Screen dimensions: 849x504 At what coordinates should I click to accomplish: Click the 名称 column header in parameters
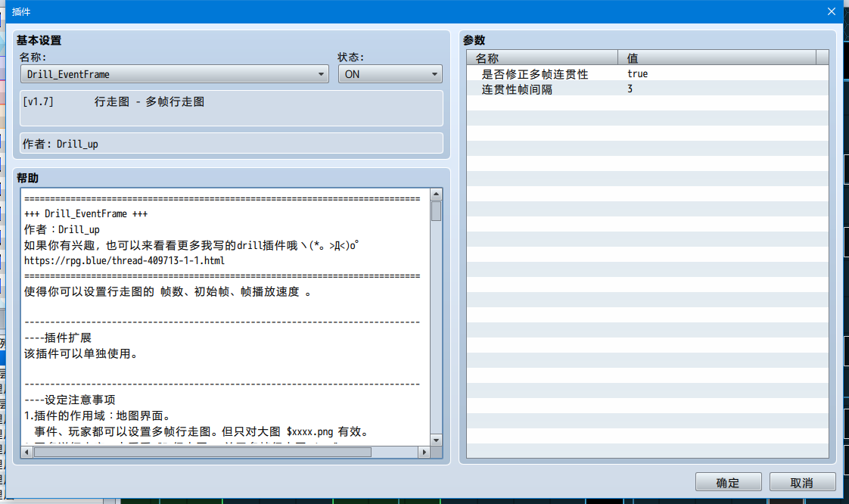tap(543, 58)
